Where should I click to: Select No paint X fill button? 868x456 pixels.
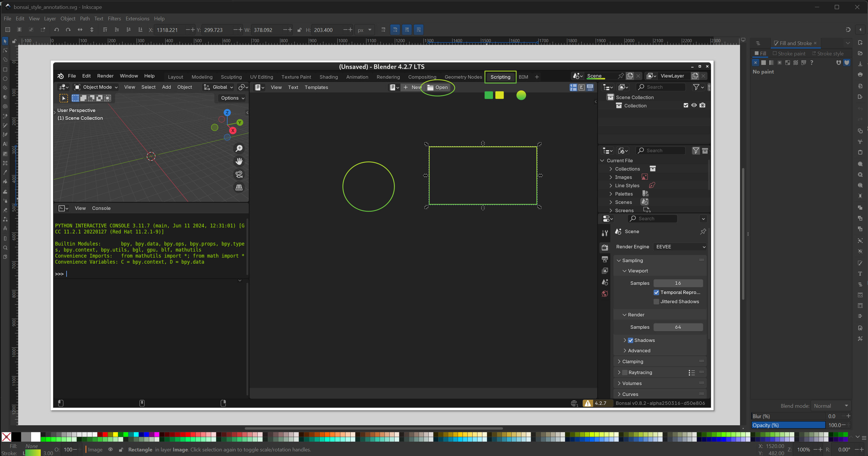tap(755, 62)
